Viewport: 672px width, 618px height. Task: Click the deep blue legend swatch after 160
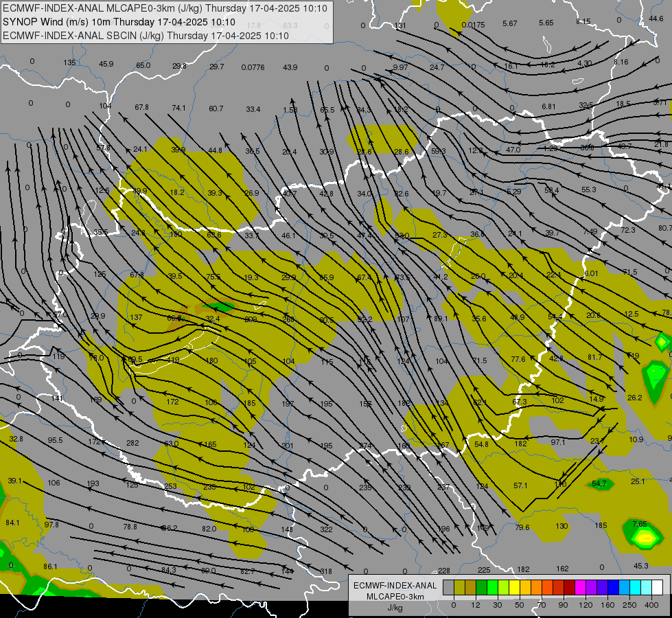613,588
